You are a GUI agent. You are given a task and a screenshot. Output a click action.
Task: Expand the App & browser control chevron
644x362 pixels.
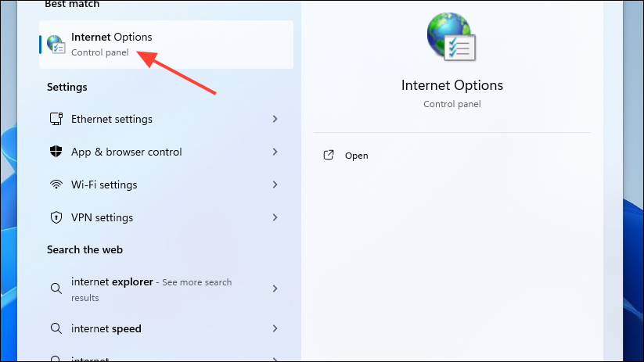click(275, 152)
